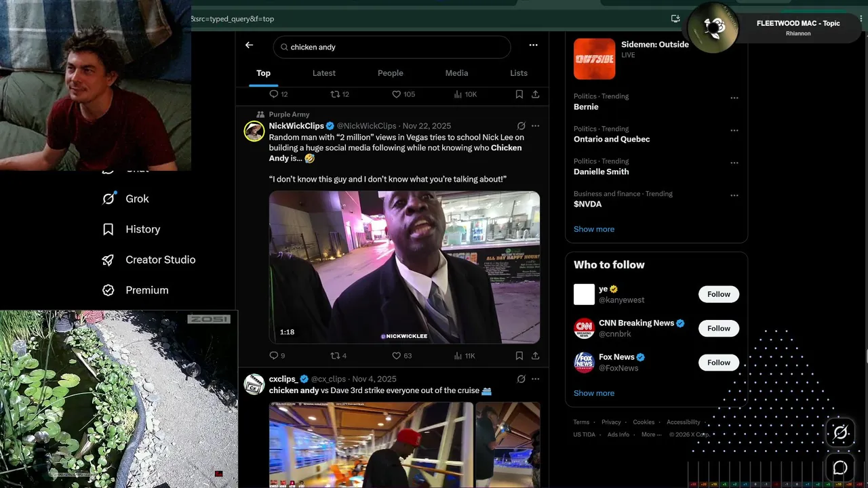Expand the footer More menu
This screenshot has height=488, width=868.
650,434
